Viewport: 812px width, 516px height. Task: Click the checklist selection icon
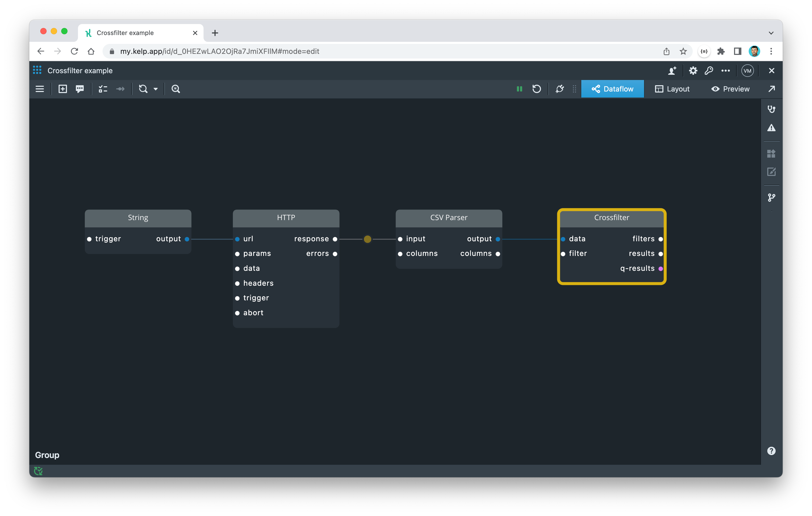click(103, 89)
